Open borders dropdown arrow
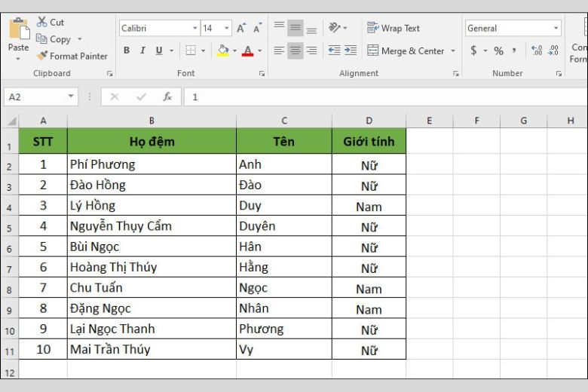588x392 pixels. pyautogui.click(x=203, y=51)
